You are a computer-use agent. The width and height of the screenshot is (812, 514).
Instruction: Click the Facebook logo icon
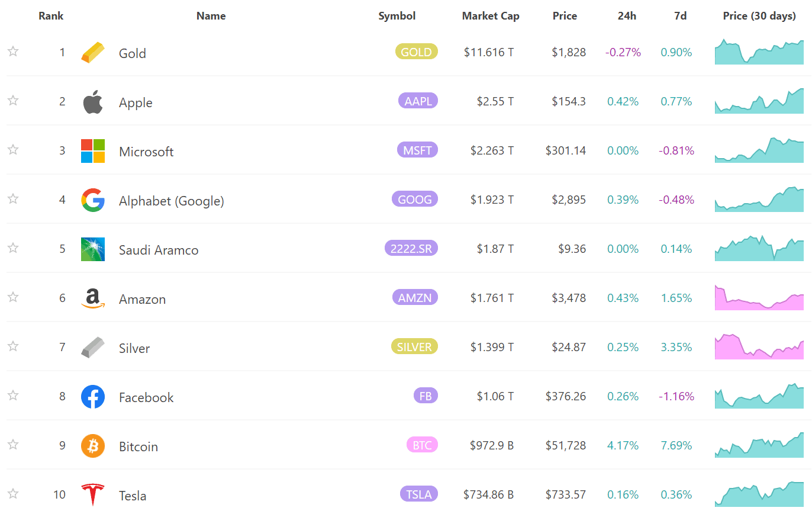93,397
